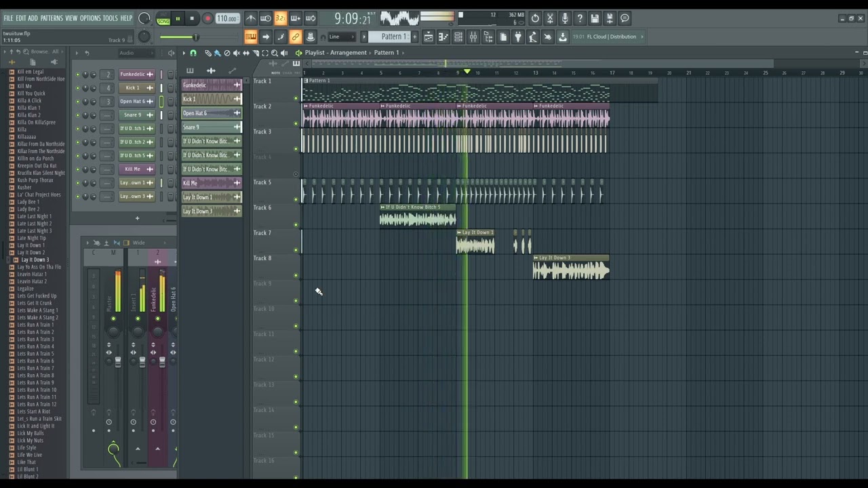Set the tempo field showing 110.000
This screenshot has width=868, height=488.
point(227,19)
